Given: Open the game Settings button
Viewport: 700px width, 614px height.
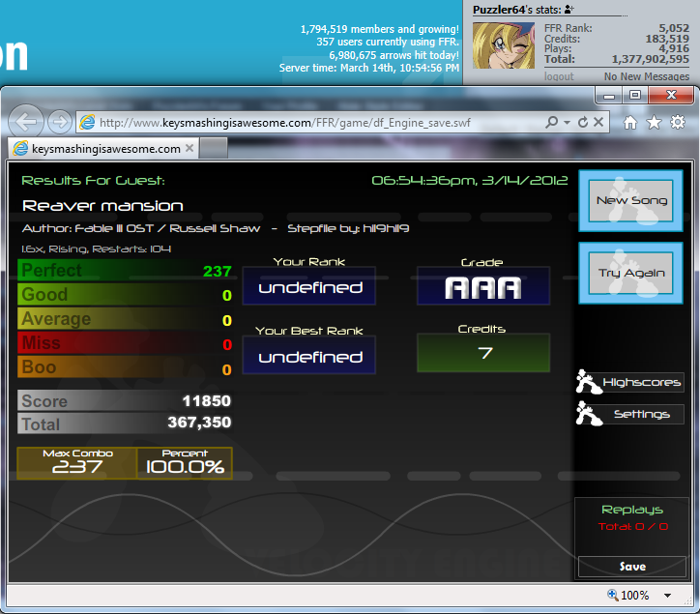Looking at the screenshot, I should point(630,414).
